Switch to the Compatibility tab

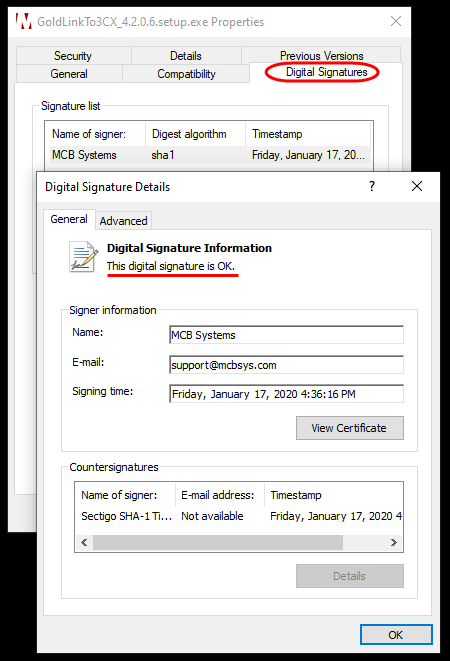(x=186, y=74)
